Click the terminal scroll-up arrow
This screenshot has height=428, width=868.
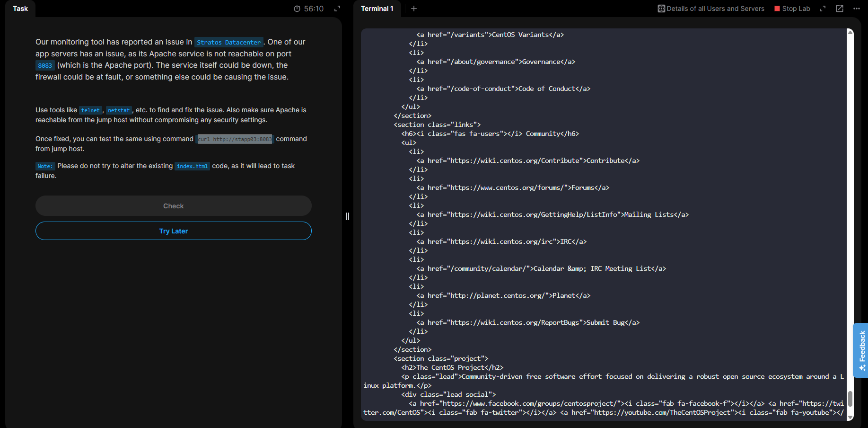click(x=850, y=32)
